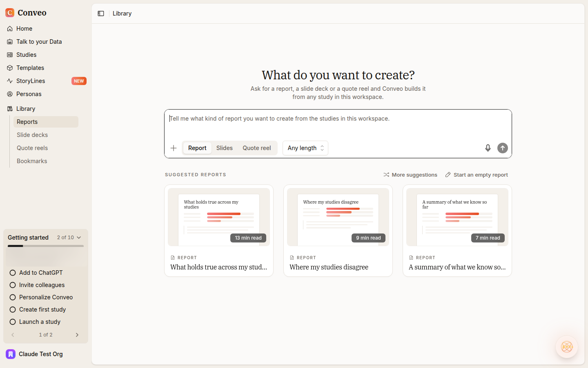588x368 pixels.
Task: Open 'Where my studies disagree' report card
Action: 338,231
